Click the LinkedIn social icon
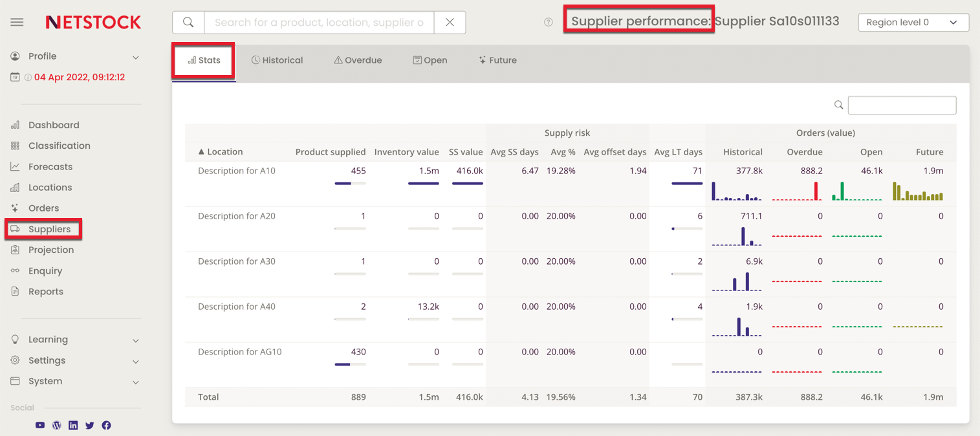Viewport: 980px width, 436px height. point(73,425)
